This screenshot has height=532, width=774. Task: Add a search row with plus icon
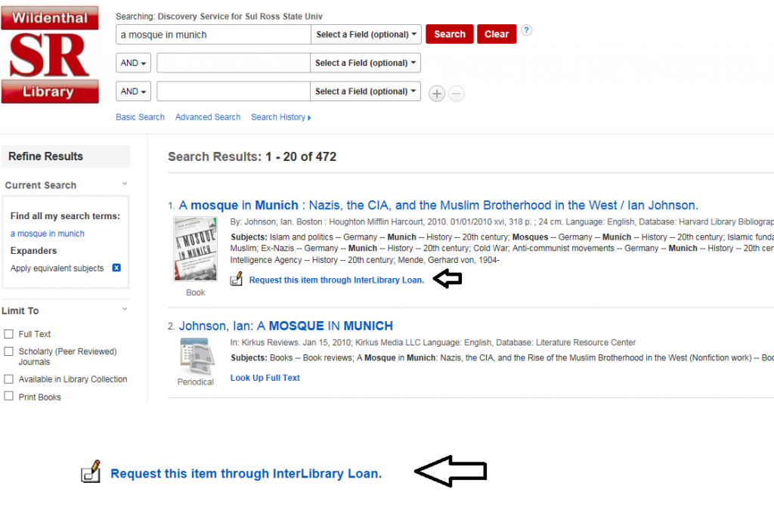click(x=436, y=93)
